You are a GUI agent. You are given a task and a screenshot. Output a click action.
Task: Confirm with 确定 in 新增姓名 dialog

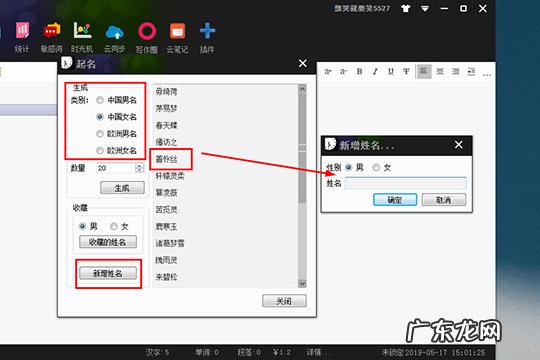(x=395, y=200)
